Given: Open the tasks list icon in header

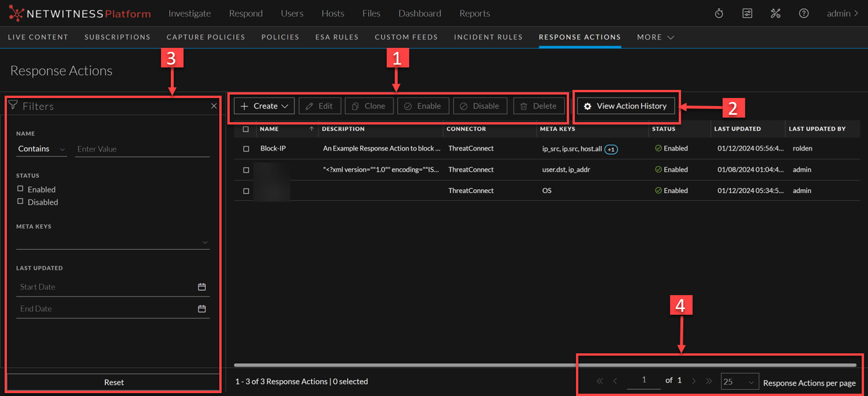Looking at the screenshot, I should pos(747,13).
